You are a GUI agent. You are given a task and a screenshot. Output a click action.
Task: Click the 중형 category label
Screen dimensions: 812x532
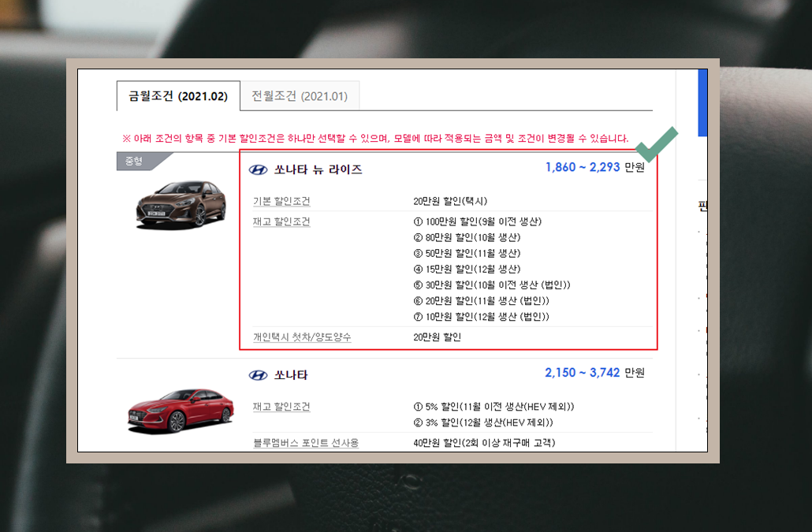tap(133, 161)
